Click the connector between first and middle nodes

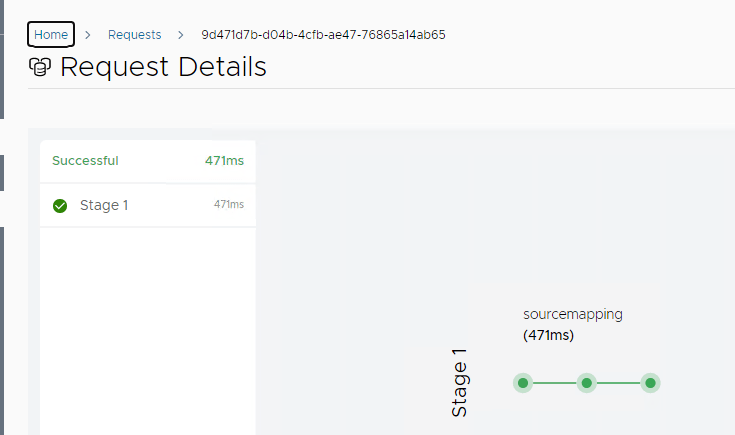click(x=554, y=383)
